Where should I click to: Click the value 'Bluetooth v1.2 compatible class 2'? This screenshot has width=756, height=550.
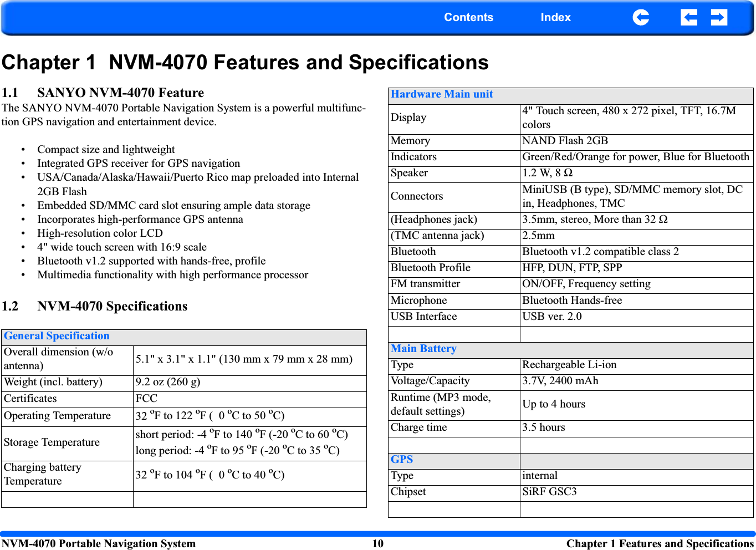pos(600,252)
